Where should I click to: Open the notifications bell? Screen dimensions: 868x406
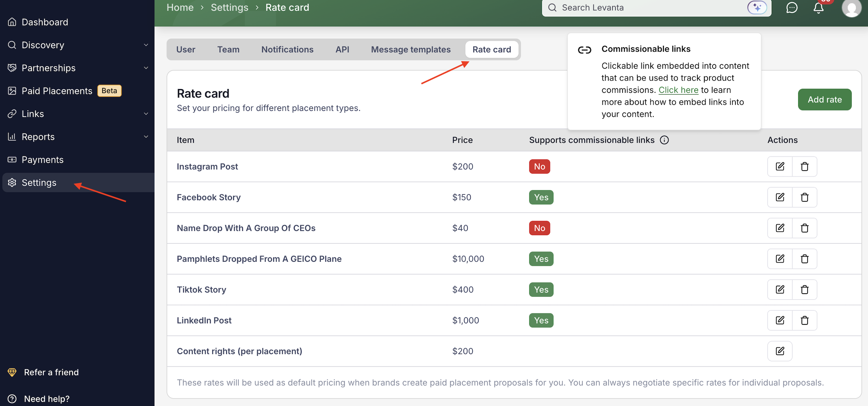[x=818, y=7]
